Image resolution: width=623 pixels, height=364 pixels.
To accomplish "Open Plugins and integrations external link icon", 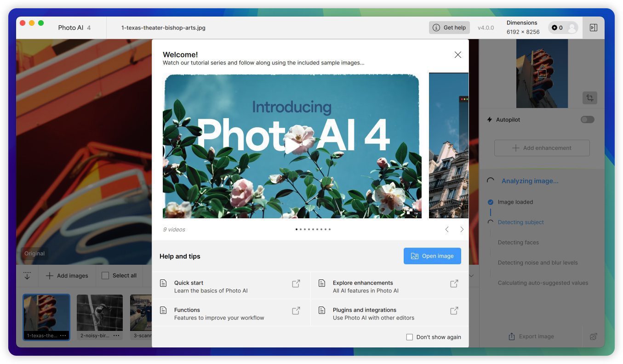I will pyautogui.click(x=454, y=311).
